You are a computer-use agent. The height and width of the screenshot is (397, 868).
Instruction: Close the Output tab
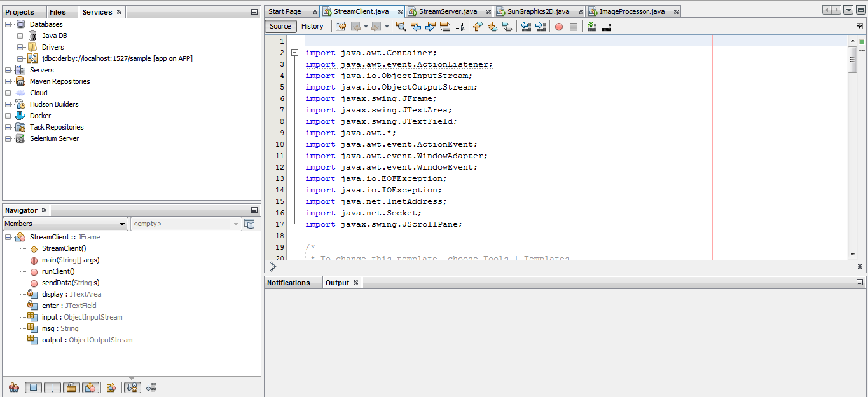(355, 283)
